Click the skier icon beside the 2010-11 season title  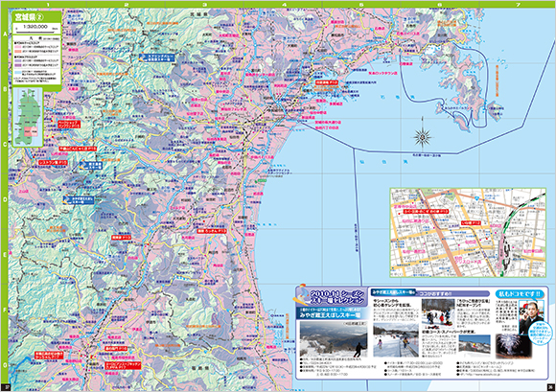pyautogui.click(x=302, y=295)
